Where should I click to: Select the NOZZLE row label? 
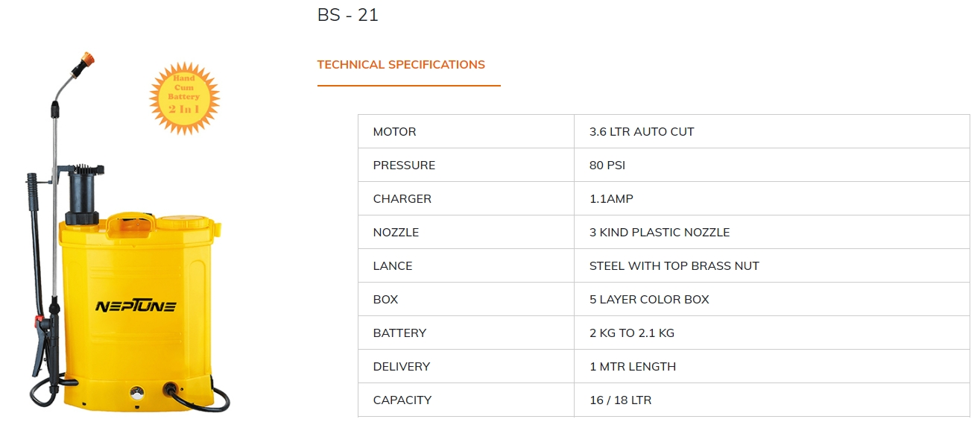(396, 233)
